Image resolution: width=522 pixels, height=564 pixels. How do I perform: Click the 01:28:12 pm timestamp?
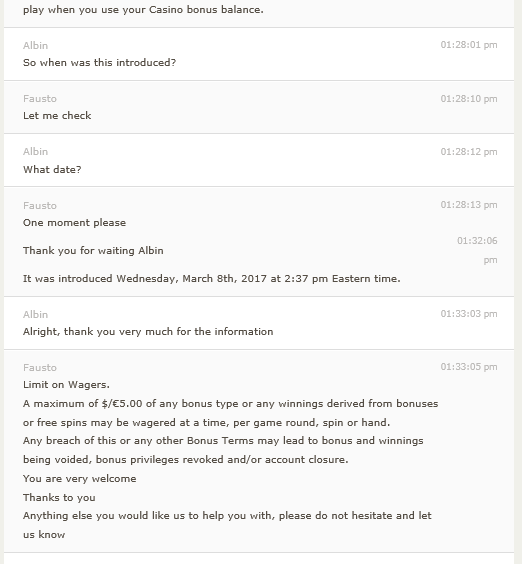pos(469,152)
